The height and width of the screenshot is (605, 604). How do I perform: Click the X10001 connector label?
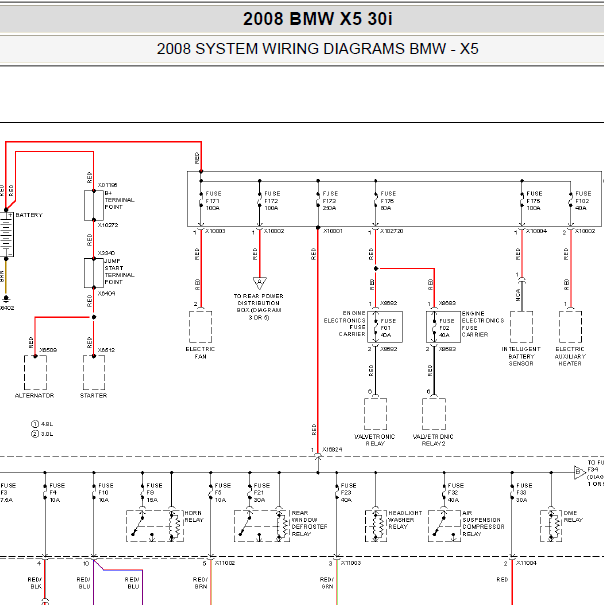(x=333, y=231)
